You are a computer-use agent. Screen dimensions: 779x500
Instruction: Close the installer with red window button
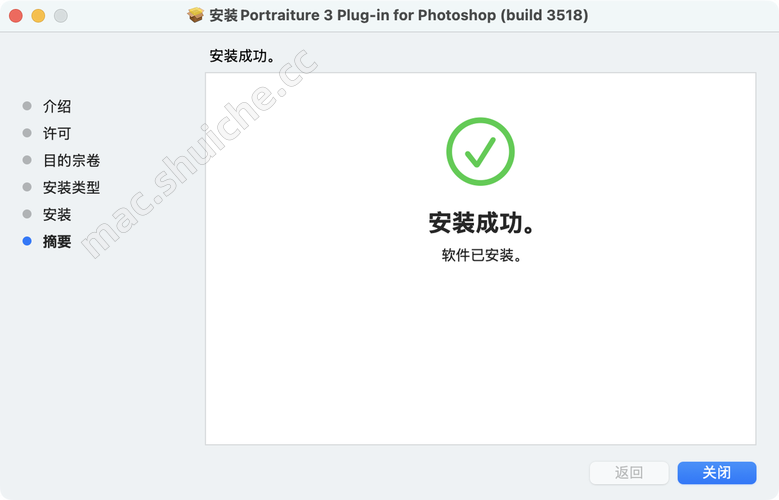point(16,15)
